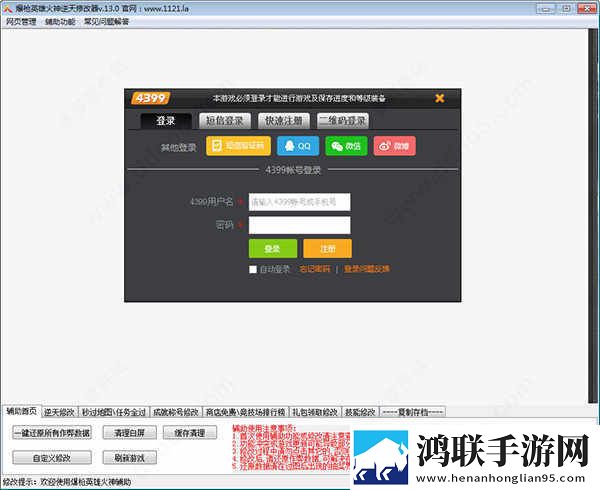Click the vertical scrollbar on right

click(x=593, y=216)
